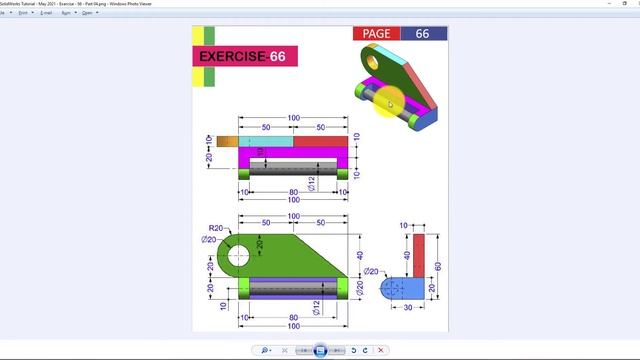Click the displayed Exercise 66 drawing image
The height and width of the screenshot is (360, 640).
pyautogui.click(x=320, y=179)
